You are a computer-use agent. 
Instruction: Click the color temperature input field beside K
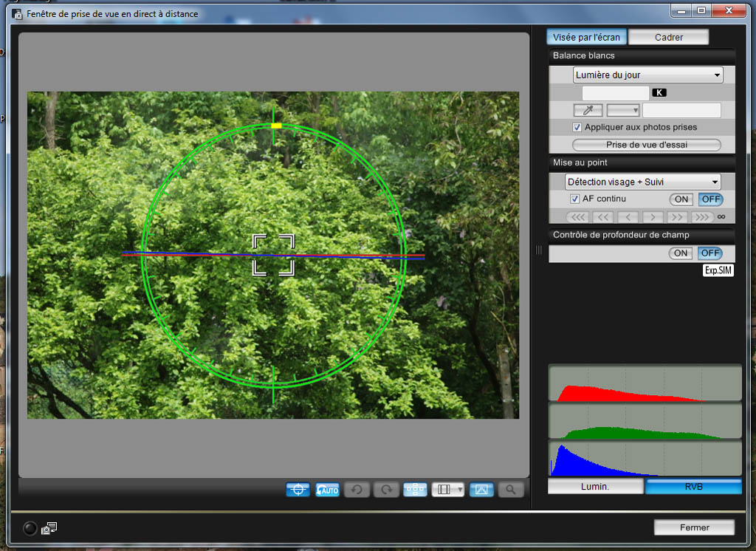tap(615, 93)
